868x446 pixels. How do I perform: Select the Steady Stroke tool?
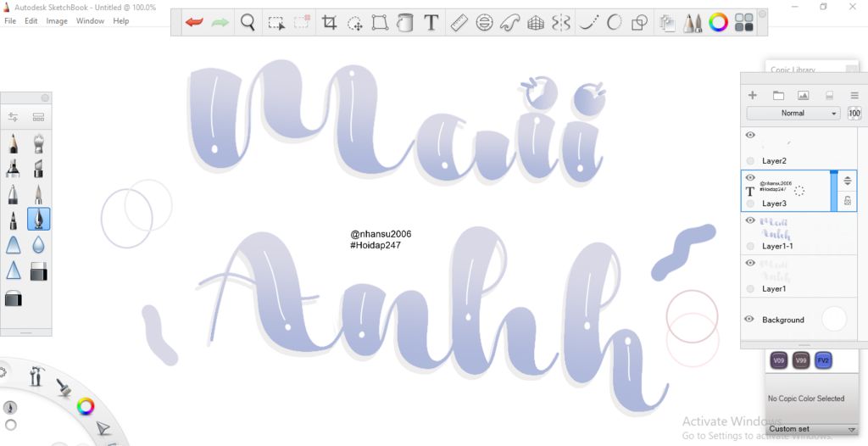590,23
